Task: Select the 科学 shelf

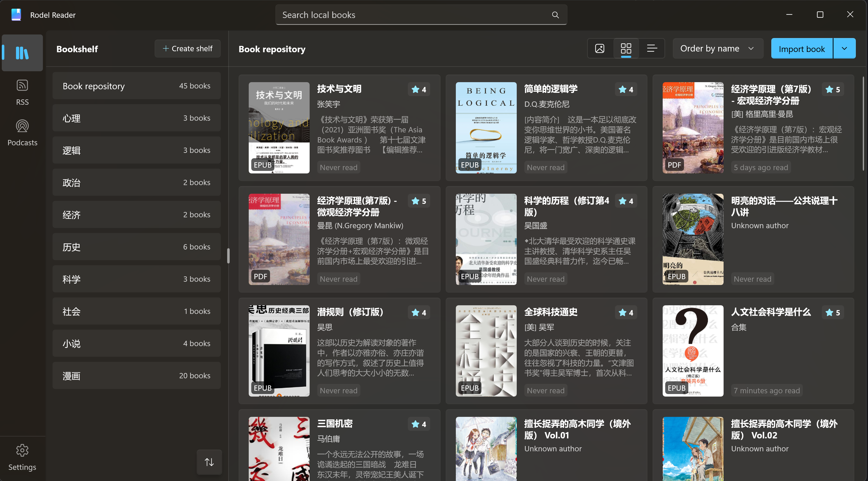Action: [137, 279]
